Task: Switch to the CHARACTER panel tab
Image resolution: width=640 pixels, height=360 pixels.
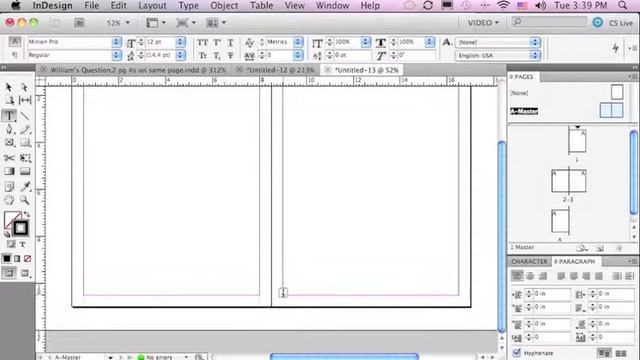Action: point(529,261)
